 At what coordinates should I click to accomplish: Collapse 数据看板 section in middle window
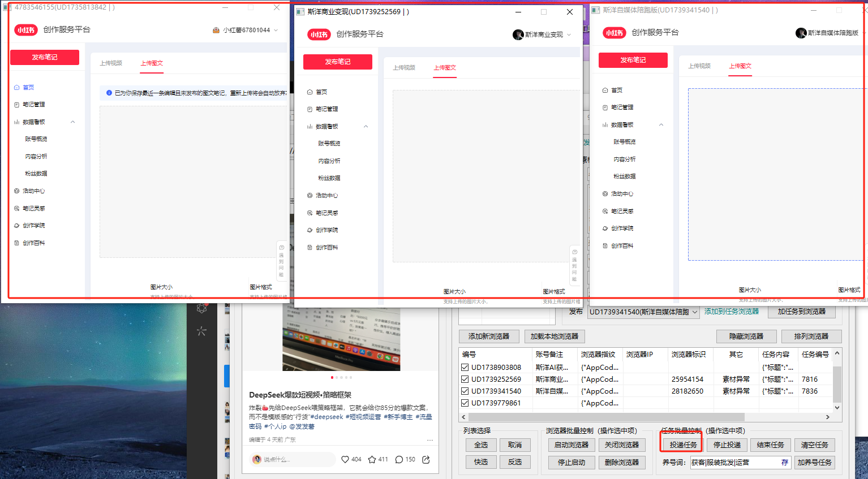pos(366,127)
